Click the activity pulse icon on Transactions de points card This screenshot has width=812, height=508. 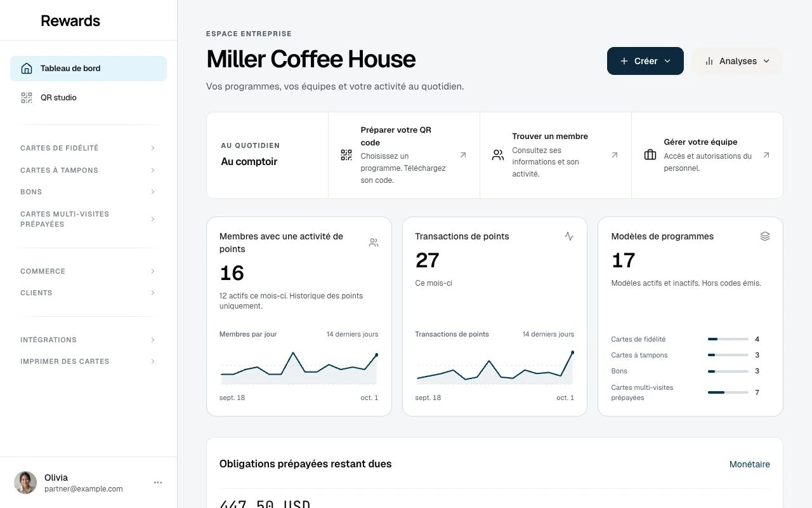tap(569, 236)
